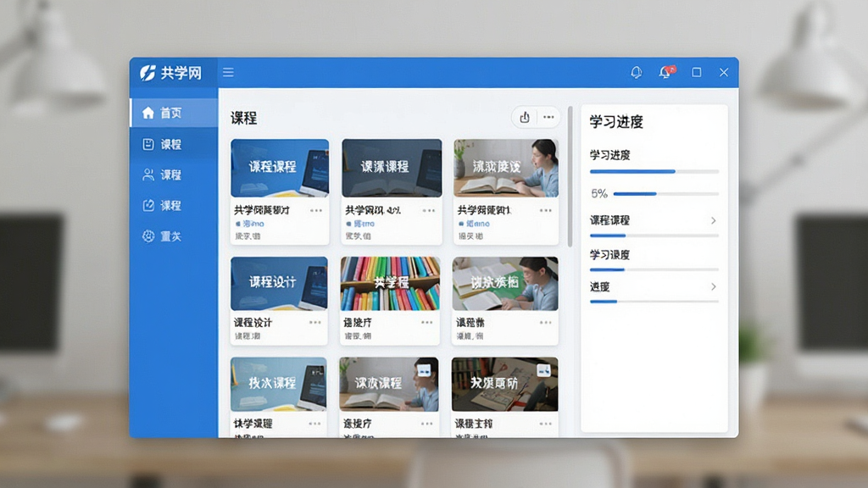Open the man with glasses studying thumbnail

click(505, 284)
